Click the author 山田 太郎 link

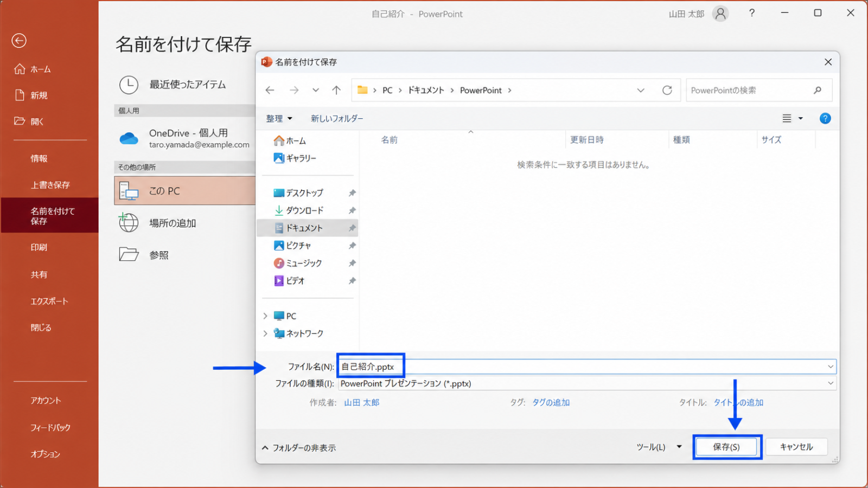coord(362,402)
